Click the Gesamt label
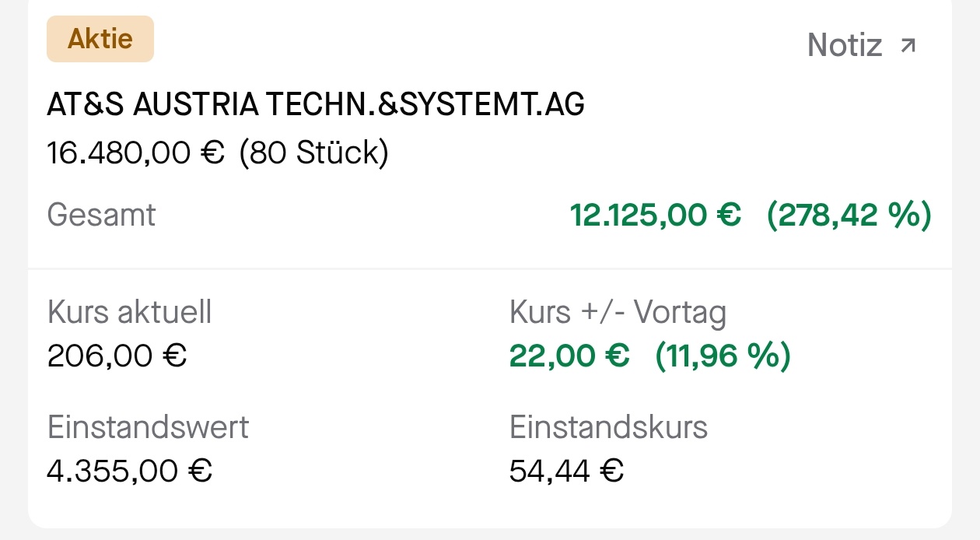Viewport: 980px width, 540px height. tap(101, 215)
